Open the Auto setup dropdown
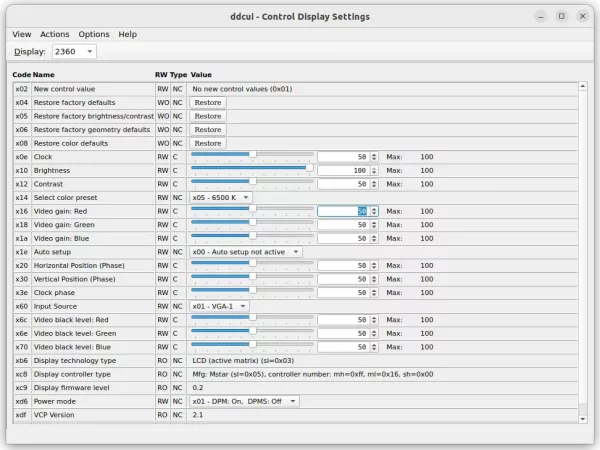This screenshot has height=450, width=600. click(246, 252)
